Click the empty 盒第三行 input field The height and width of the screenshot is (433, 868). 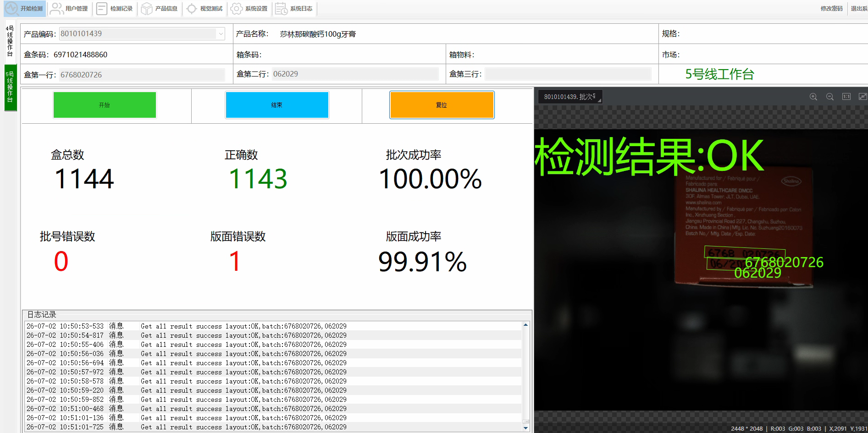click(x=568, y=74)
